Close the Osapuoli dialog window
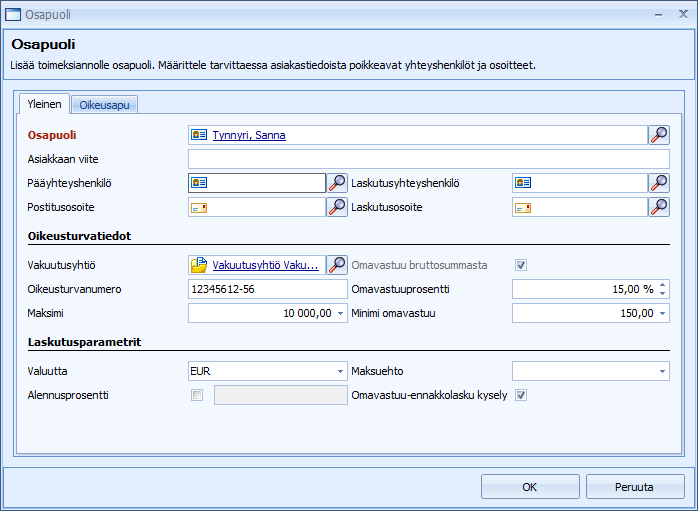The height and width of the screenshot is (511, 698). 683,14
